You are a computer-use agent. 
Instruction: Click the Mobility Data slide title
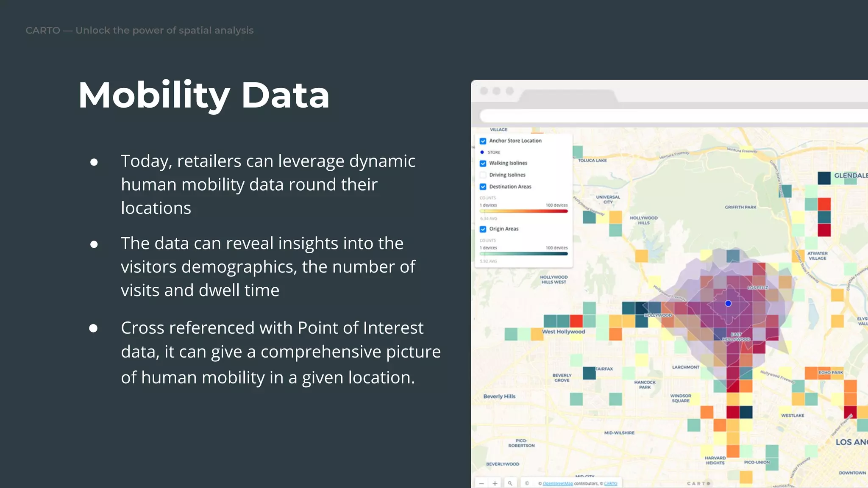click(204, 95)
